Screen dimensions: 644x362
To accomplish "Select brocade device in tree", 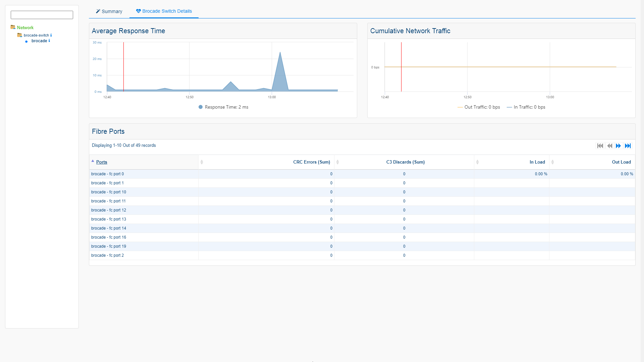I will pos(39,41).
